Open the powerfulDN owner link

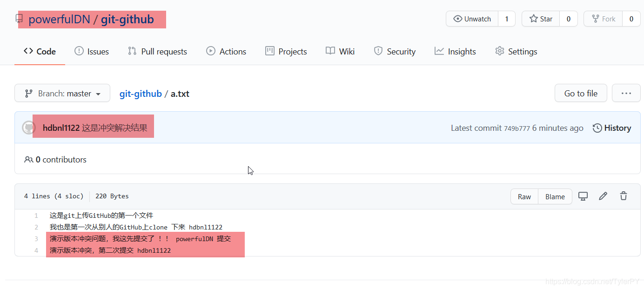pyautogui.click(x=59, y=20)
